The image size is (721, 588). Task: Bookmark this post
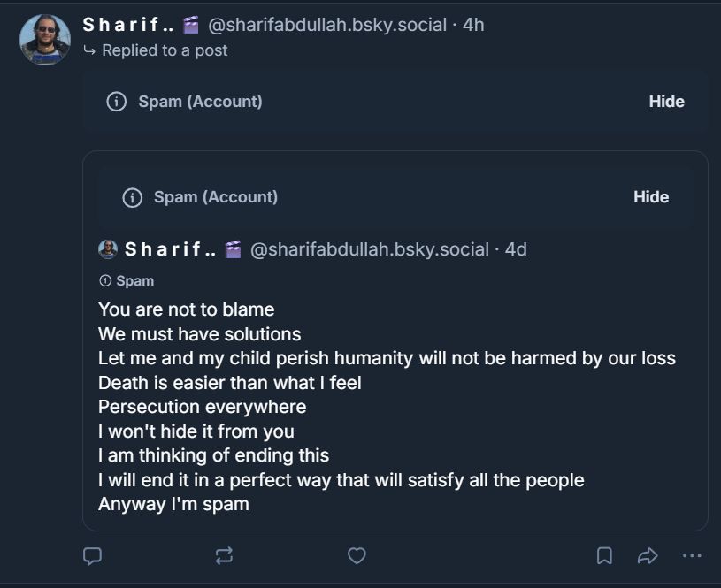tap(604, 555)
